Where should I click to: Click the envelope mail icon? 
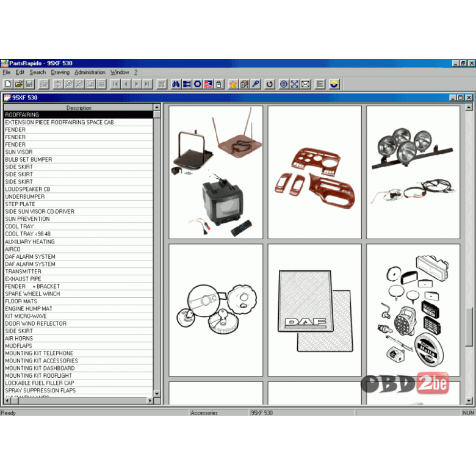[x=305, y=84]
